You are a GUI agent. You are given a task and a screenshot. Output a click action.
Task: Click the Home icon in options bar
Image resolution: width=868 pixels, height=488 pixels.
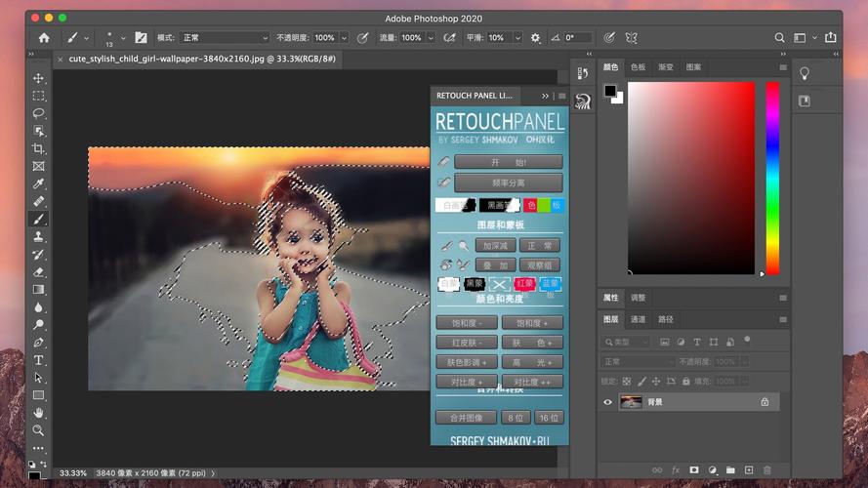click(44, 38)
